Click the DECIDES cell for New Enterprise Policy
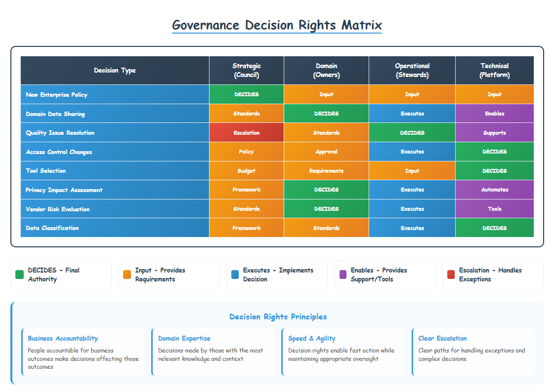This screenshot has width=555, height=392. click(x=247, y=94)
